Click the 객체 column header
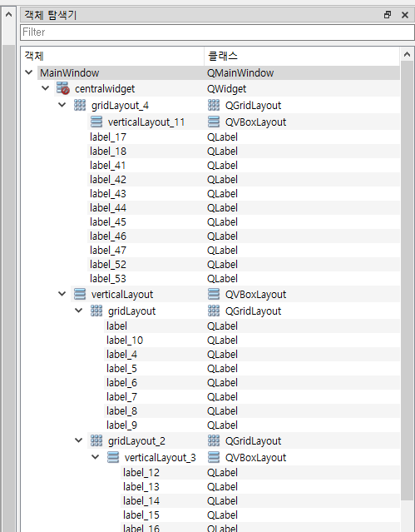415x532 pixels. click(x=112, y=56)
